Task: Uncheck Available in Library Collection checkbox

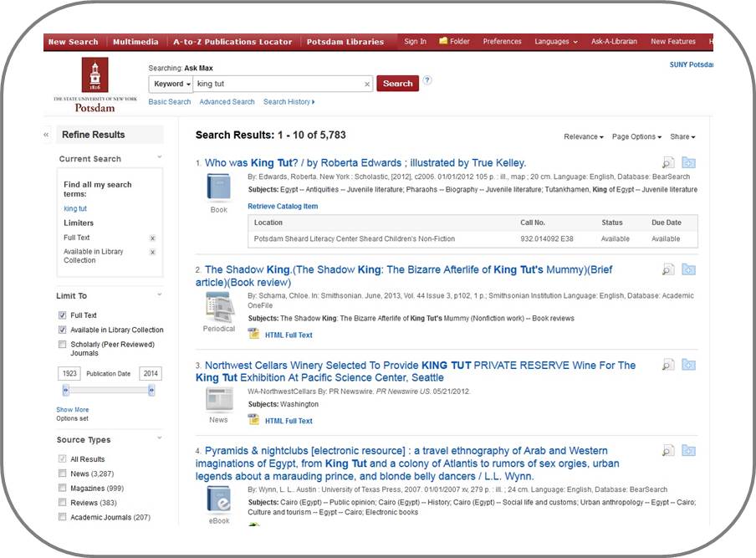Action: coord(62,330)
